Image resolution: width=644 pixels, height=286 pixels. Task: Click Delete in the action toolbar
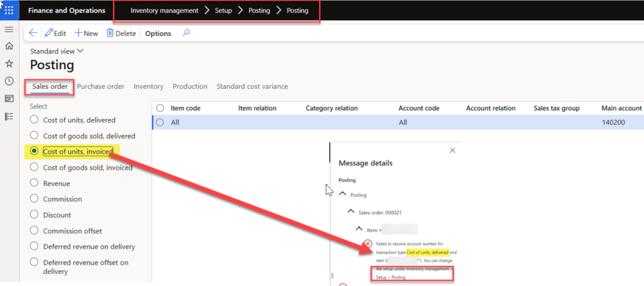point(121,33)
